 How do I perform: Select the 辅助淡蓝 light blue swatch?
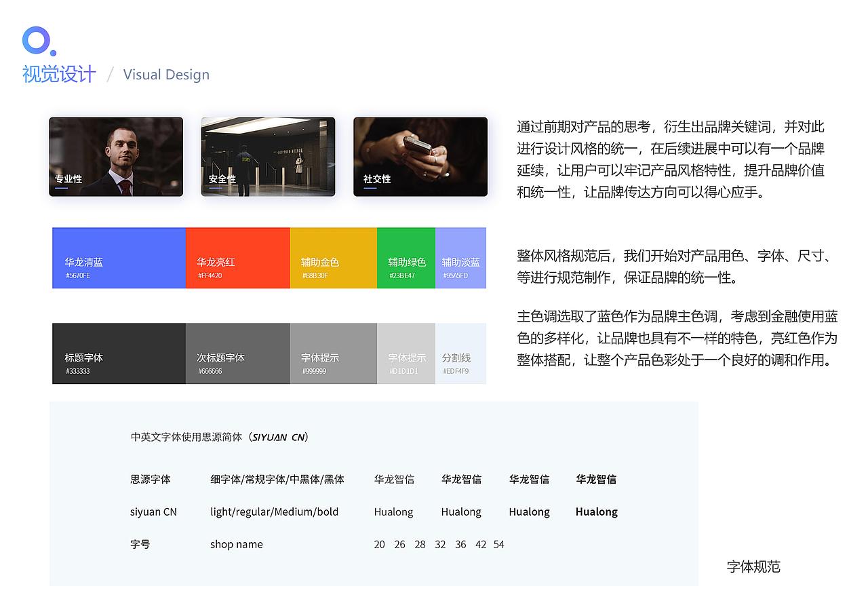[460, 258]
